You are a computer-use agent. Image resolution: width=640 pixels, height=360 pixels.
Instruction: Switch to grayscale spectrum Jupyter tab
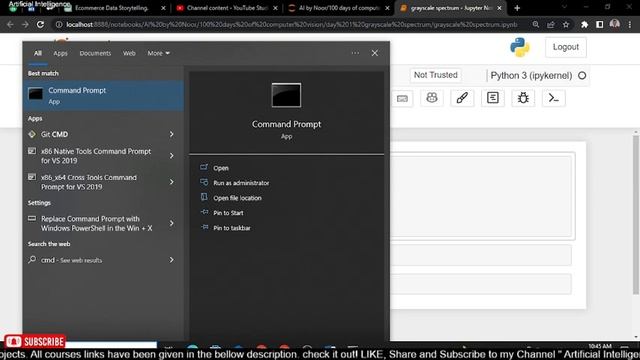(451, 8)
